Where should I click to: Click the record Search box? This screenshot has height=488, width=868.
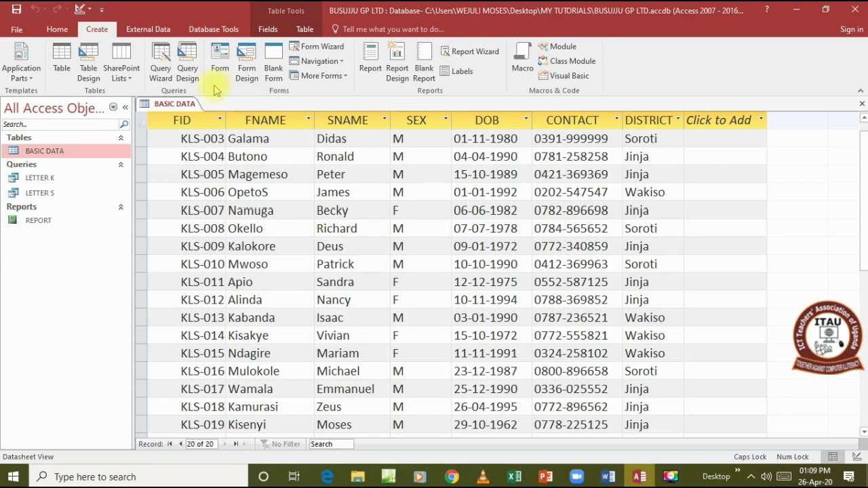[331, 444]
